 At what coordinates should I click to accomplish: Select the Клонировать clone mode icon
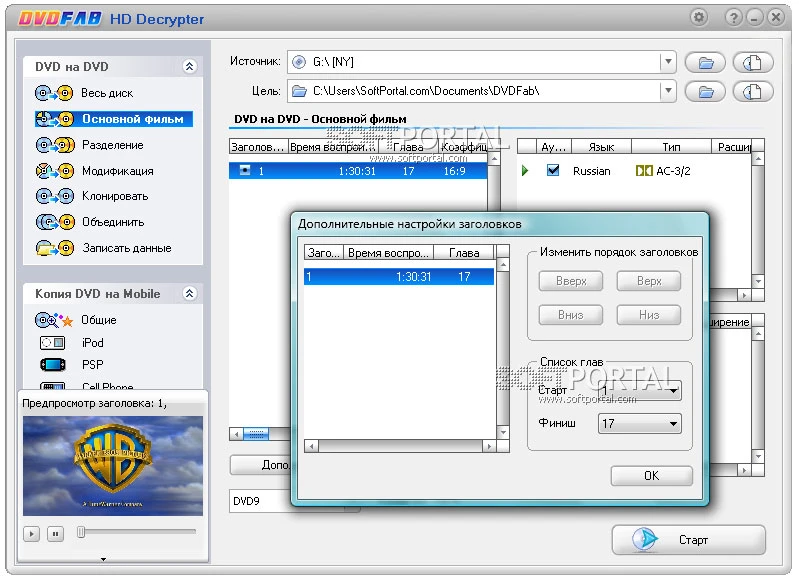tap(54, 197)
